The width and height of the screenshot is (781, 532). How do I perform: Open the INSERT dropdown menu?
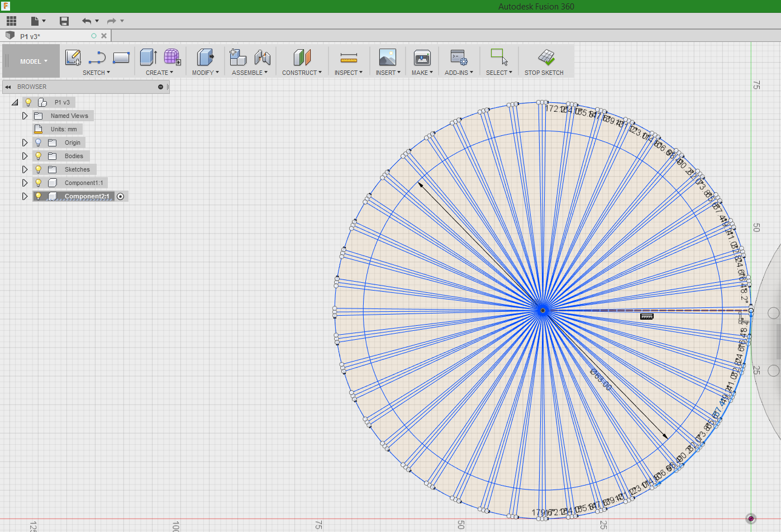(388, 73)
